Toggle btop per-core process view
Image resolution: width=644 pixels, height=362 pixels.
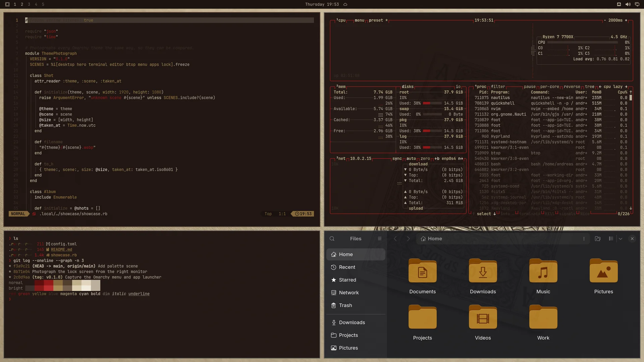549,87
